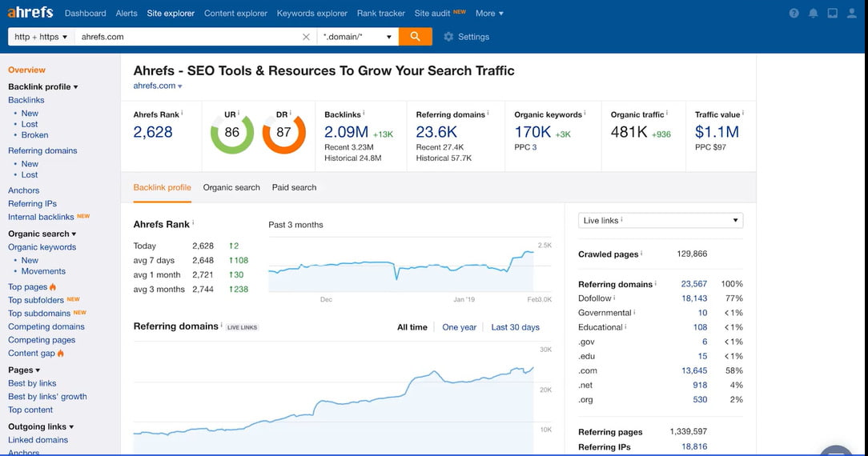Screen dimensions: 868x456
Task: Expand the More menu
Action: [x=489, y=14]
